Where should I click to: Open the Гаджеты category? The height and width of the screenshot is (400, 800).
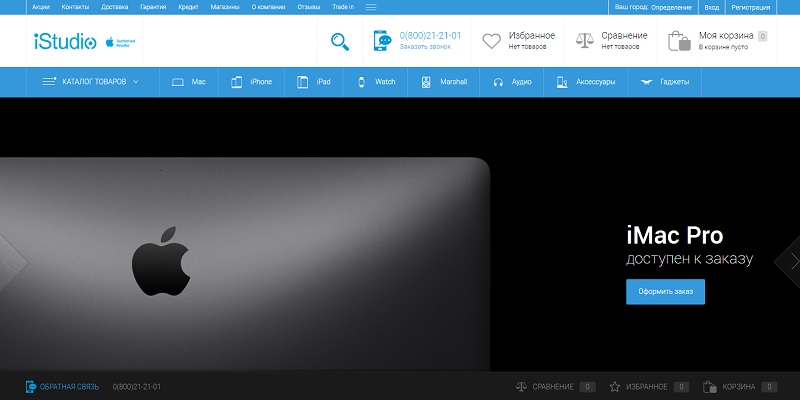point(674,82)
